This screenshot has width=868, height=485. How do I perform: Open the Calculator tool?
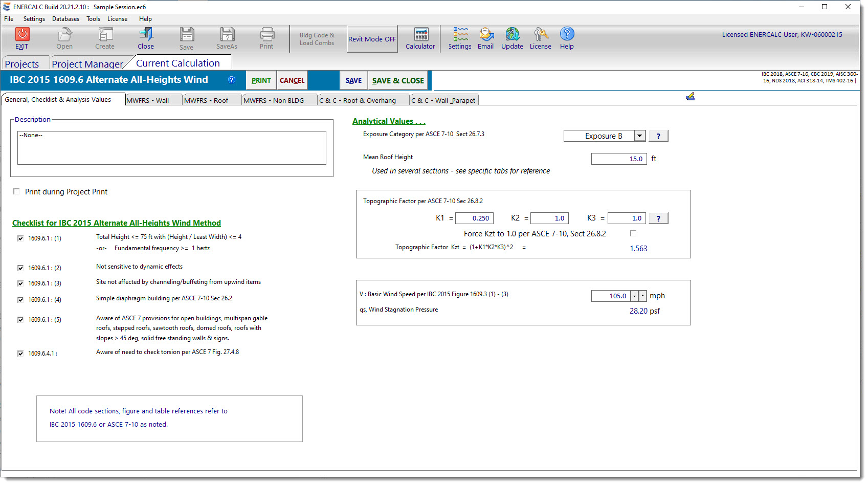(x=421, y=35)
